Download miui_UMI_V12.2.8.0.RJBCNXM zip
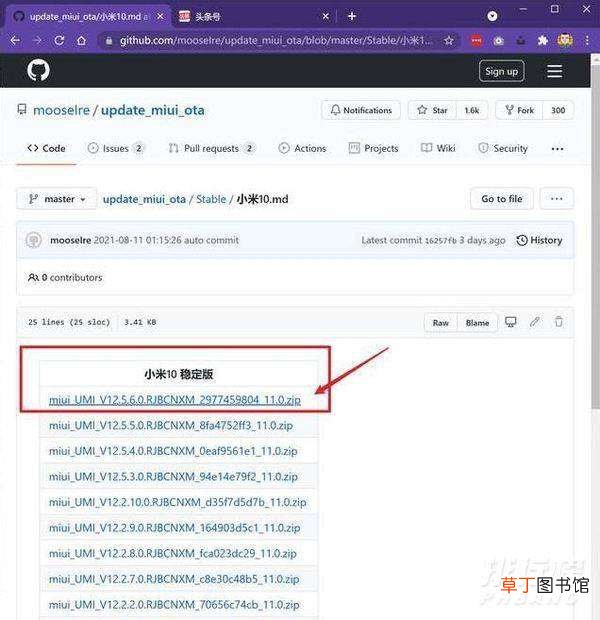This screenshot has height=620, width=600. pos(172,554)
